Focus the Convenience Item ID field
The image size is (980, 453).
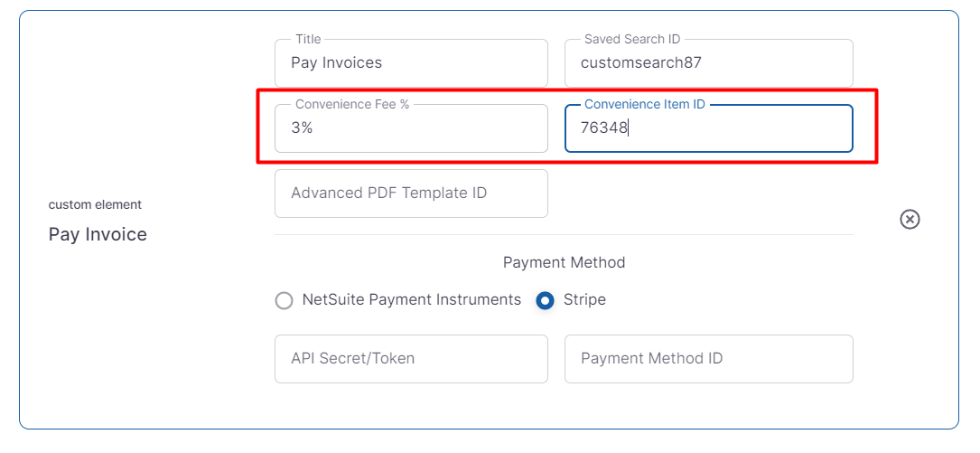pos(708,128)
